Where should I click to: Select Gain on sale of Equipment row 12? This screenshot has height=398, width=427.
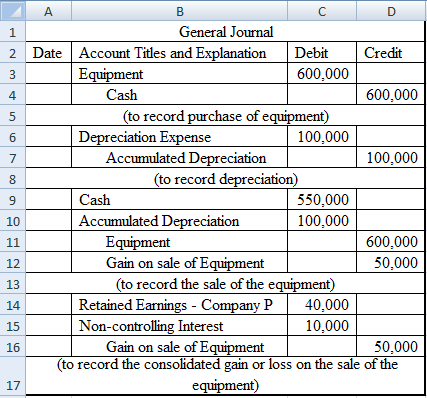point(180,263)
